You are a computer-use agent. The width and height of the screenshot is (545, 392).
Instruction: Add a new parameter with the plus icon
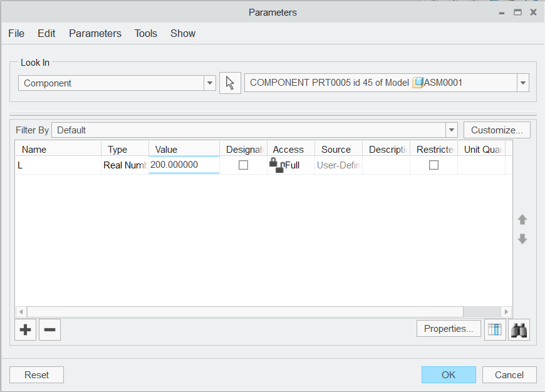coord(25,329)
